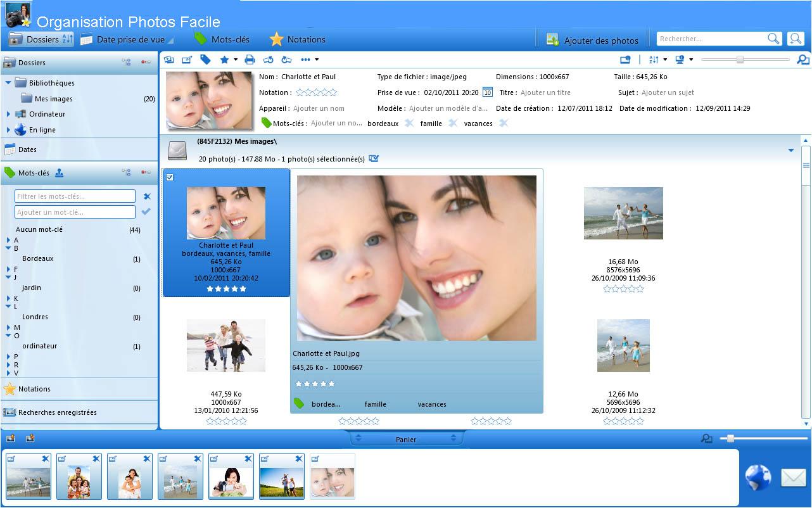Select the jardin keyword
The width and height of the screenshot is (812, 508).
31,288
